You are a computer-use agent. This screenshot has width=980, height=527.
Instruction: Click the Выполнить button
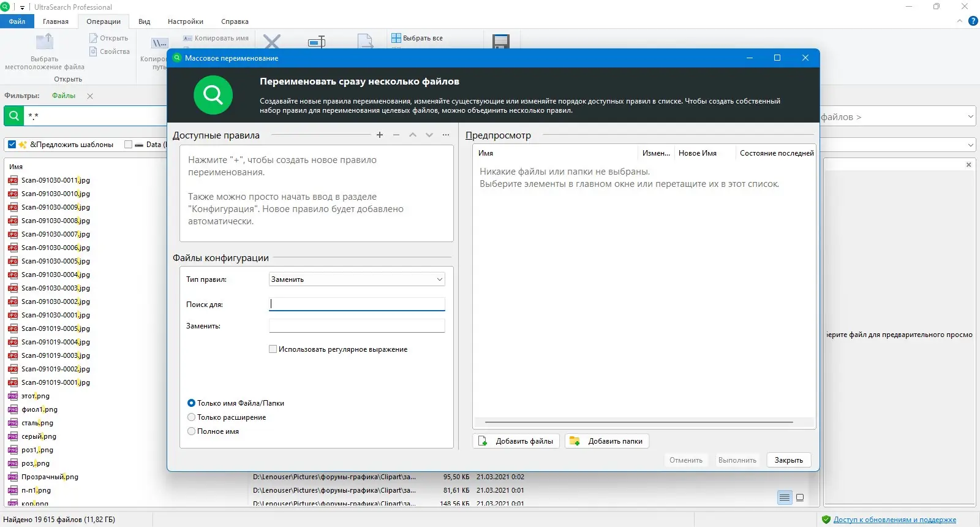(x=737, y=460)
